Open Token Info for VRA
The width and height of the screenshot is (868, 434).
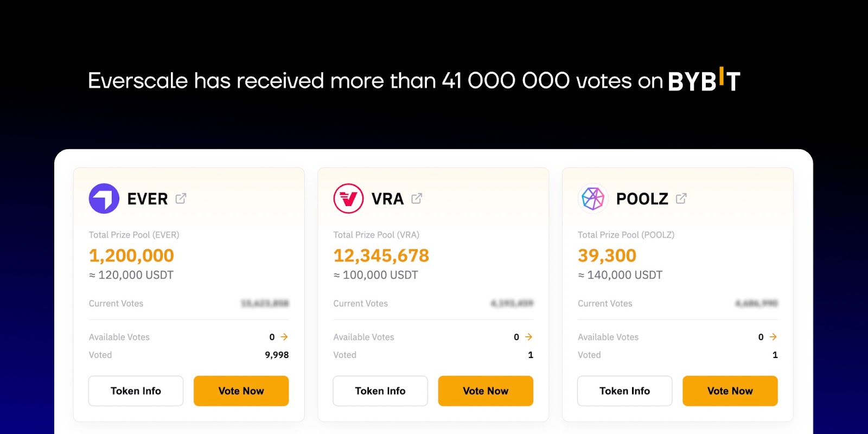(380, 391)
